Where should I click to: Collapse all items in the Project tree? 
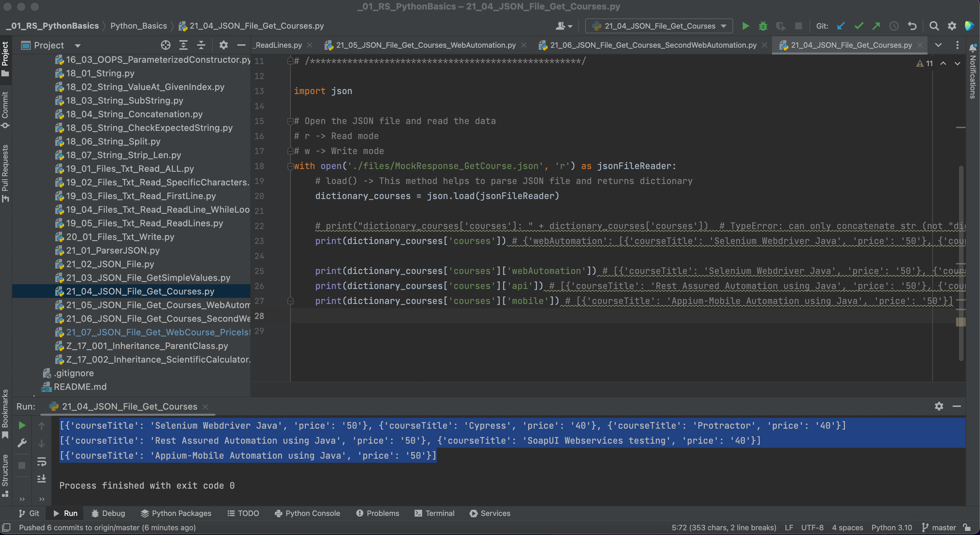[201, 45]
